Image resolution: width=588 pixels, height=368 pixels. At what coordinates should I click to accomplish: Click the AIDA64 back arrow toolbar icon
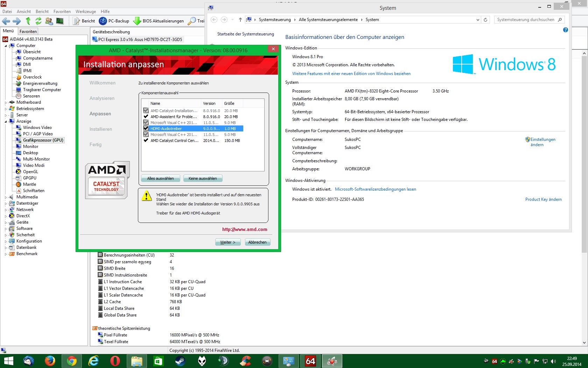pyautogui.click(x=6, y=21)
